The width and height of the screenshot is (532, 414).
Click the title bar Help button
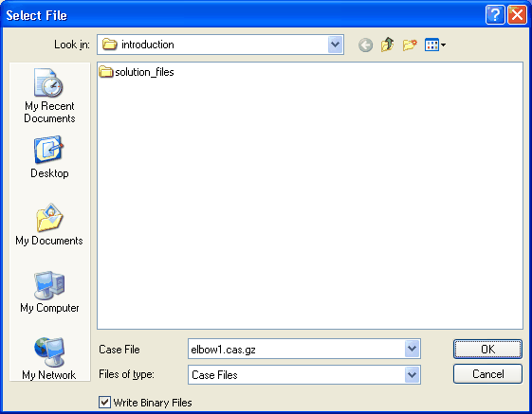pyautogui.click(x=495, y=15)
